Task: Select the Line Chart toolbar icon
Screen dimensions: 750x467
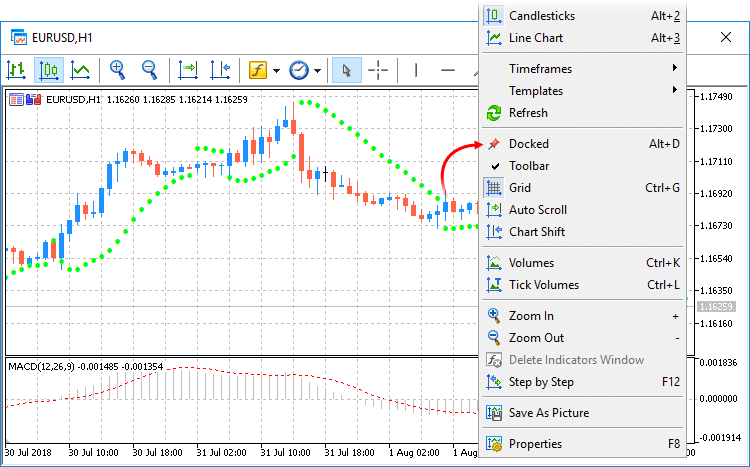Action: pyautogui.click(x=80, y=70)
